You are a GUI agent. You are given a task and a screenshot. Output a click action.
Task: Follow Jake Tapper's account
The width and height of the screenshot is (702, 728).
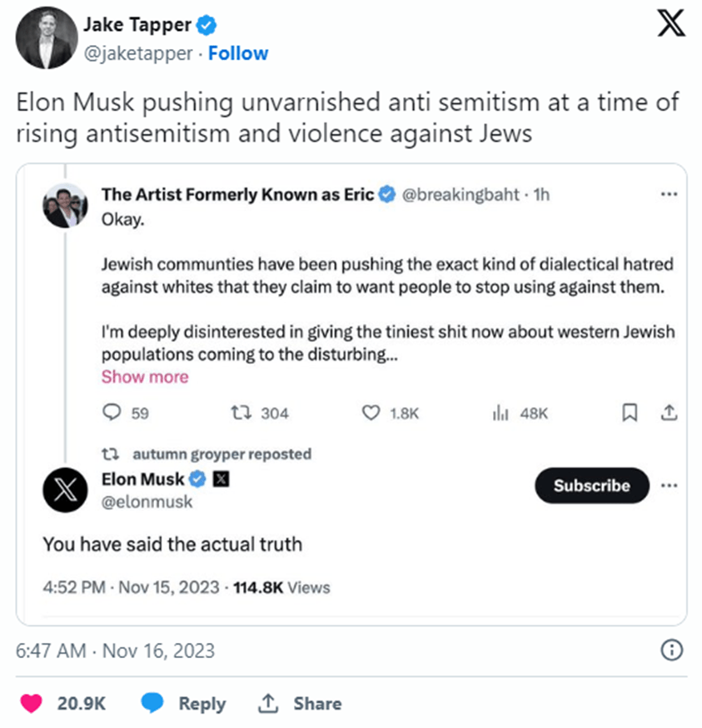[238, 53]
